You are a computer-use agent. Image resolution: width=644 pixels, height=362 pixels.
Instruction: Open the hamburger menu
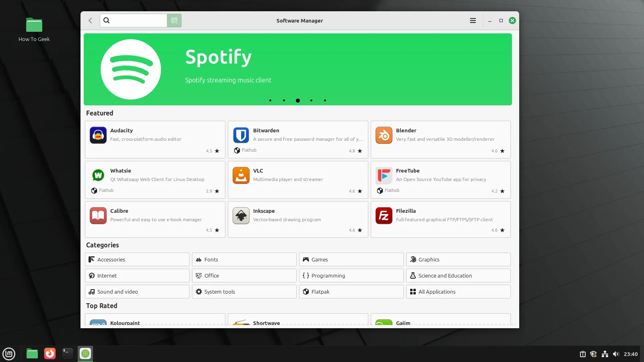(473, 21)
